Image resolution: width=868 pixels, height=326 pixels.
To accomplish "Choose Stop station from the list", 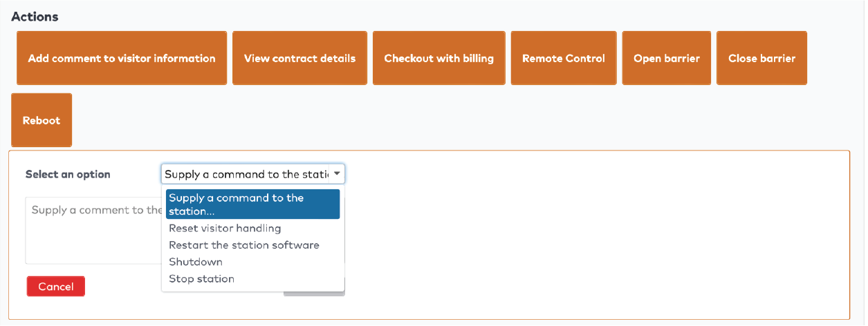I will point(201,279).
